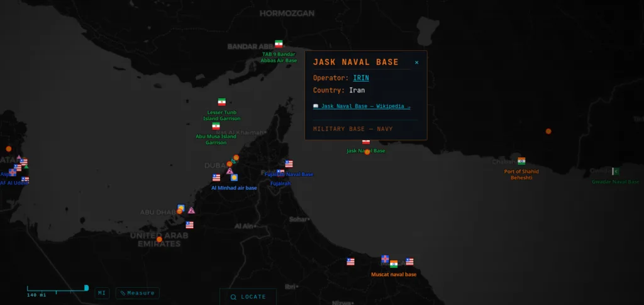Click the TAB 9 Bandar Abbas Air Base label
The height and width of the screenshot is (305, 644).
click(279, 57)
